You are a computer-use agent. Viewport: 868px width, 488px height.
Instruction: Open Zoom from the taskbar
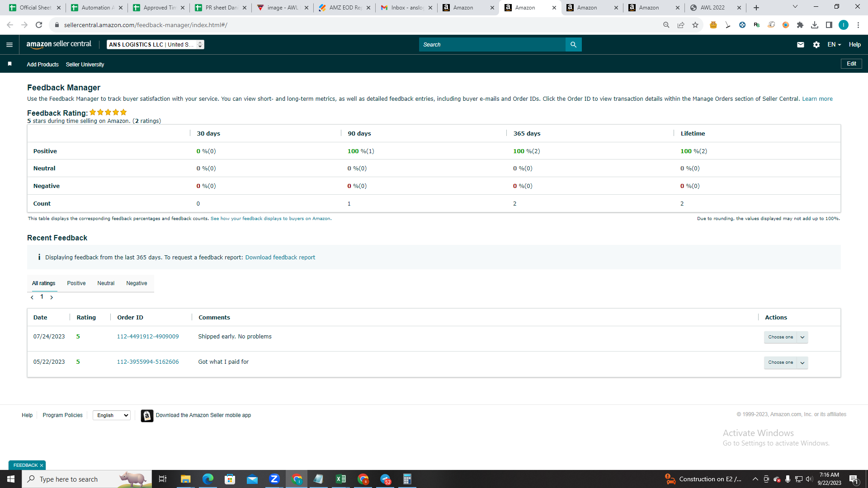pos(274,479)
